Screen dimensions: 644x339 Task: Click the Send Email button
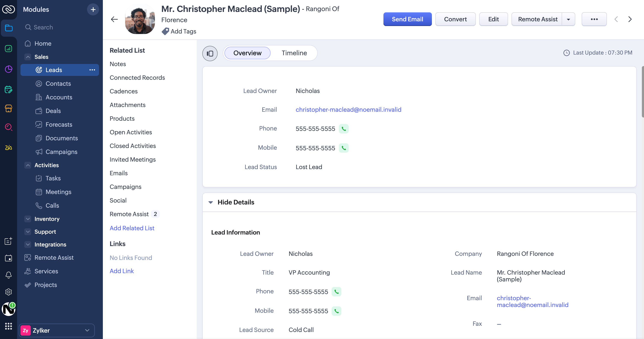tap(407, 19)
